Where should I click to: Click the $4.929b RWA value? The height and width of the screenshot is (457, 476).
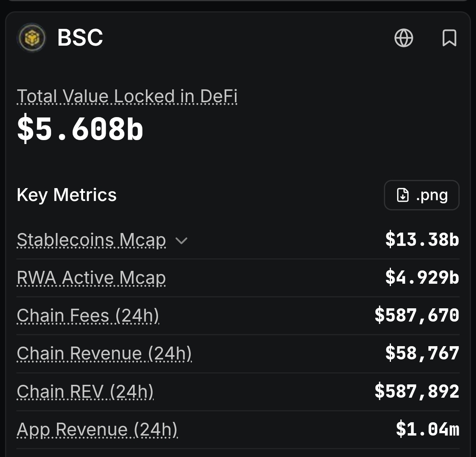[x=422, y=277]
